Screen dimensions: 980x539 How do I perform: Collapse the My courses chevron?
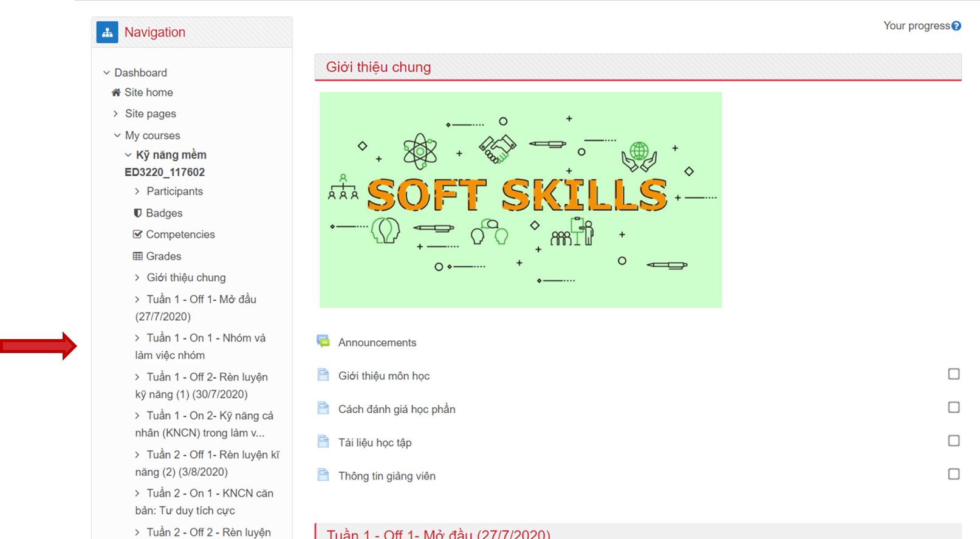pos(117,136)
